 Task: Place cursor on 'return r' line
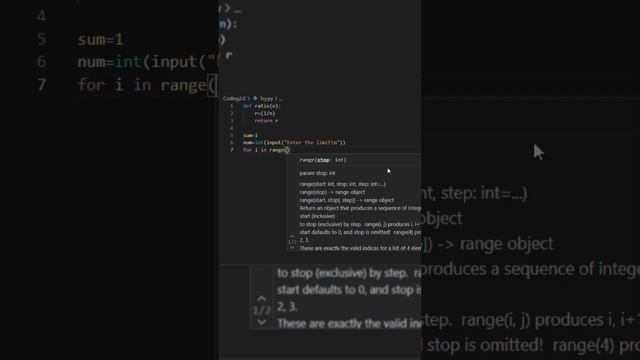tap(266, 121)
